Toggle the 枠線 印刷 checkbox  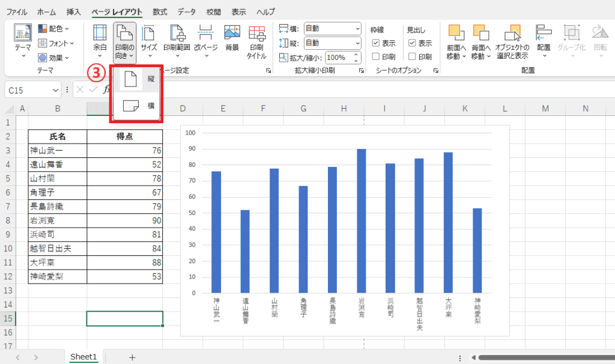(376, 57)
